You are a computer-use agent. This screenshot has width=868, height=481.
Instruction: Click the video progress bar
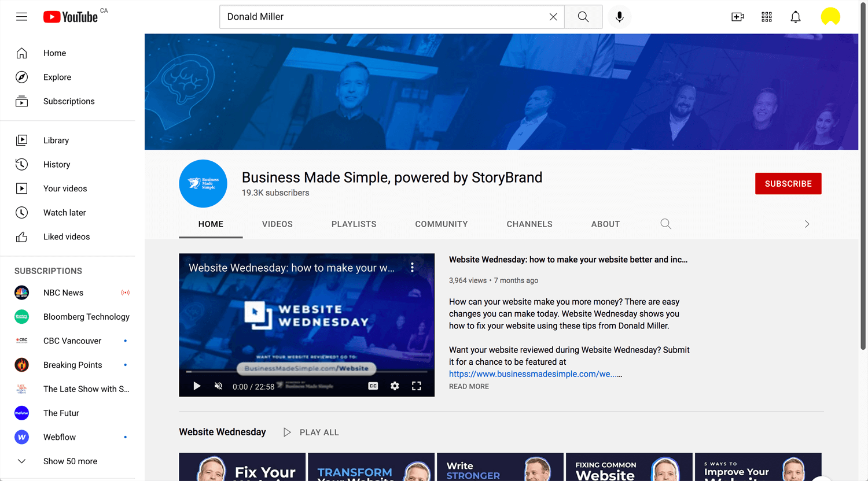[307, 372]
